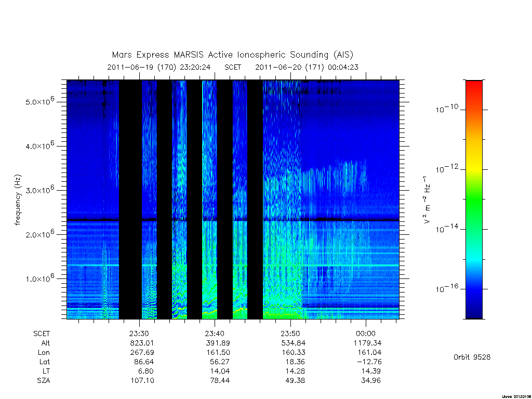
Task: Click altitude value 534.84
Action: click(294, 343)
